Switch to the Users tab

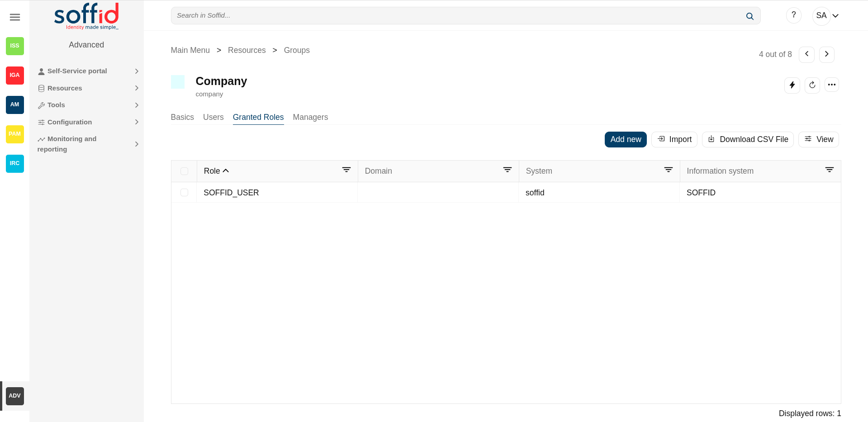pyautogui.click(x=213, y=117)
